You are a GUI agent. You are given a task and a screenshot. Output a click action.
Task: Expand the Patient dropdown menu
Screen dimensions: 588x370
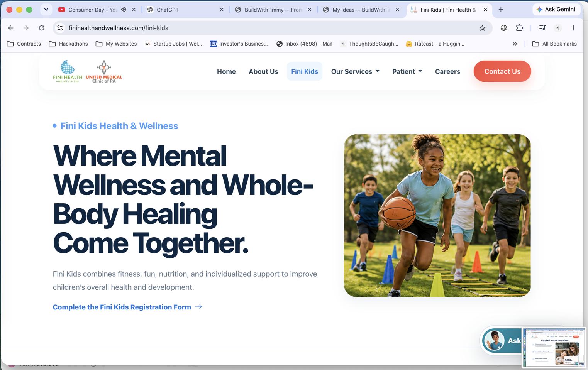tap(407, 71)
